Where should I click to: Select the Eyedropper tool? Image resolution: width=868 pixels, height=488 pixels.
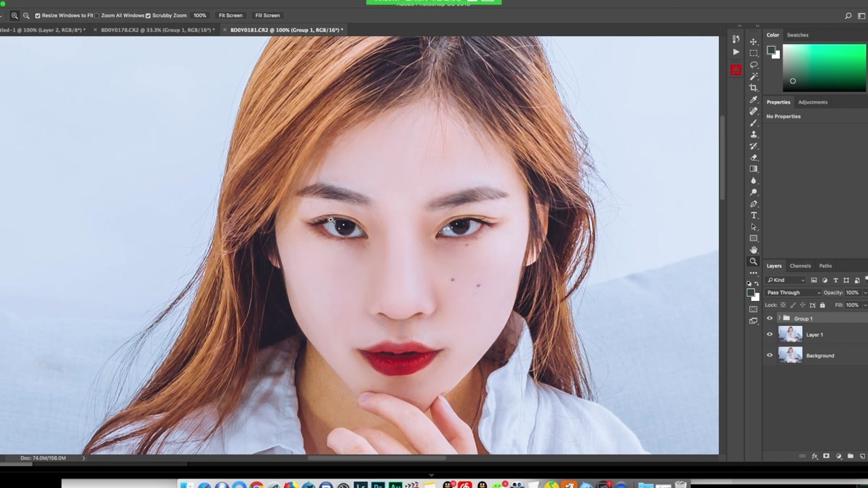tap(753, 100)
